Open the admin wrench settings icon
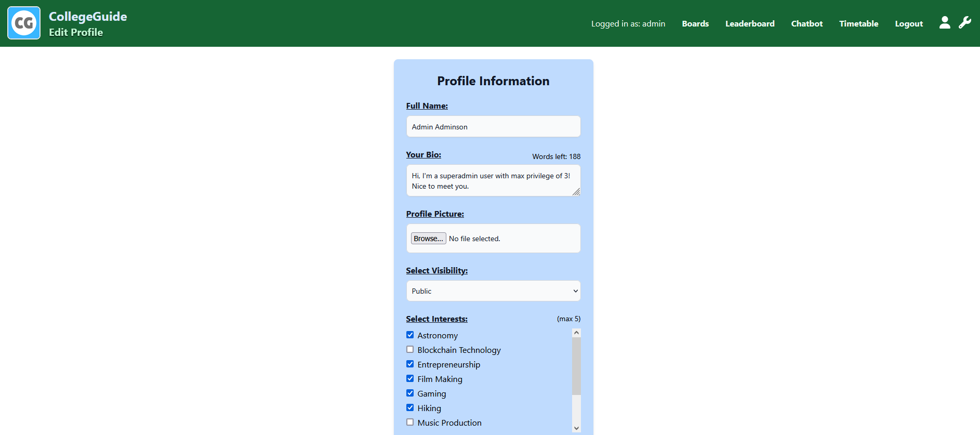 [965, 22]
